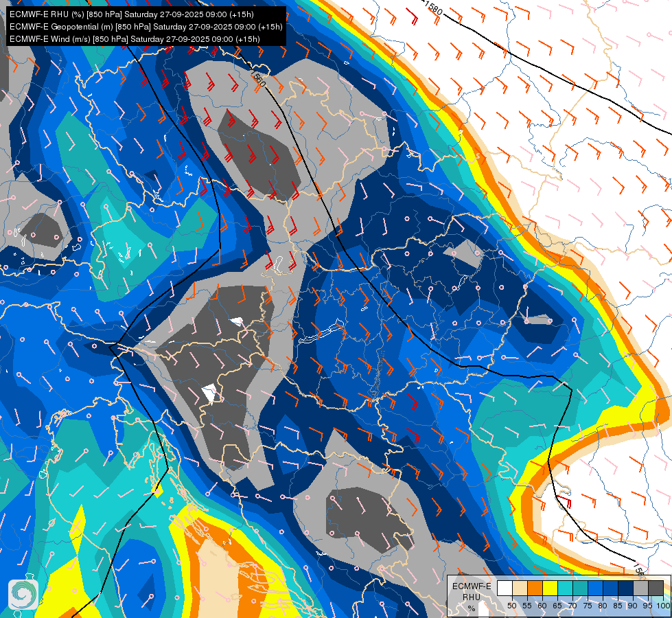The image size is (672, 618).
Task: Pick the beige 50–55% legend swatch
Action: (520, 588)
